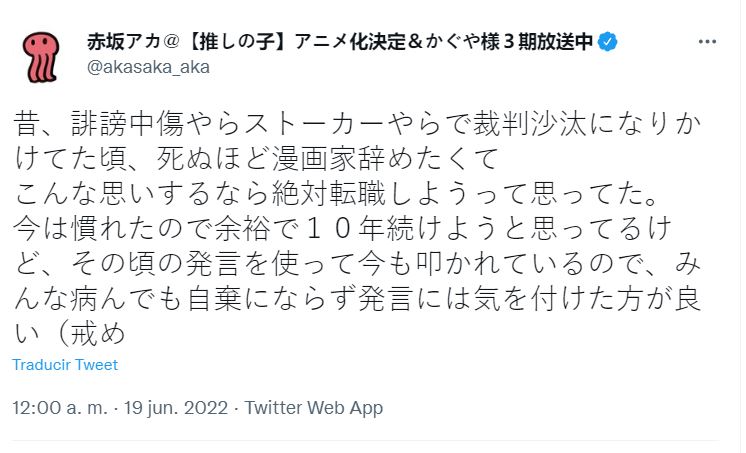Viewport: 746px width, 453px height.
Task: Open the three-dot more options menu
Action: coord(707,42)
